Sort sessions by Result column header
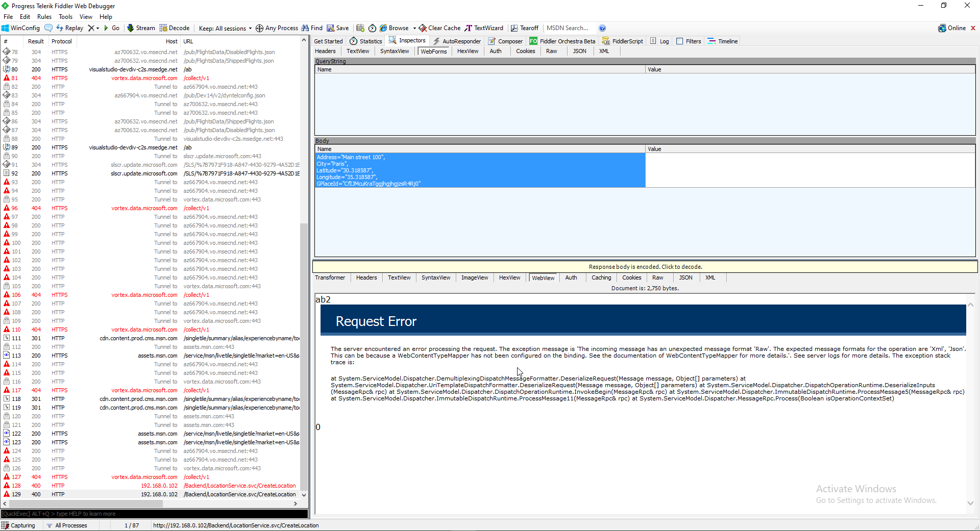 (x=36, y=41)
